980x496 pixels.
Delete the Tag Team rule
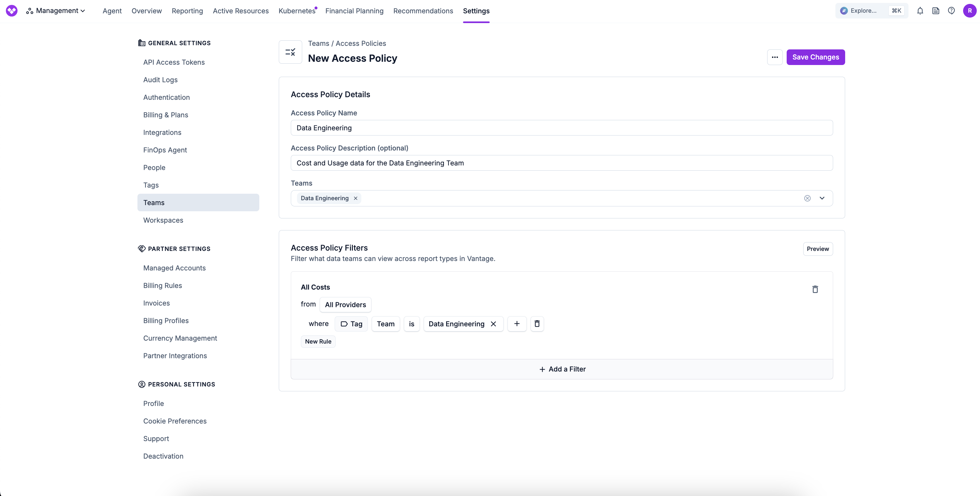pyautogui.click(x=537, y=324)
